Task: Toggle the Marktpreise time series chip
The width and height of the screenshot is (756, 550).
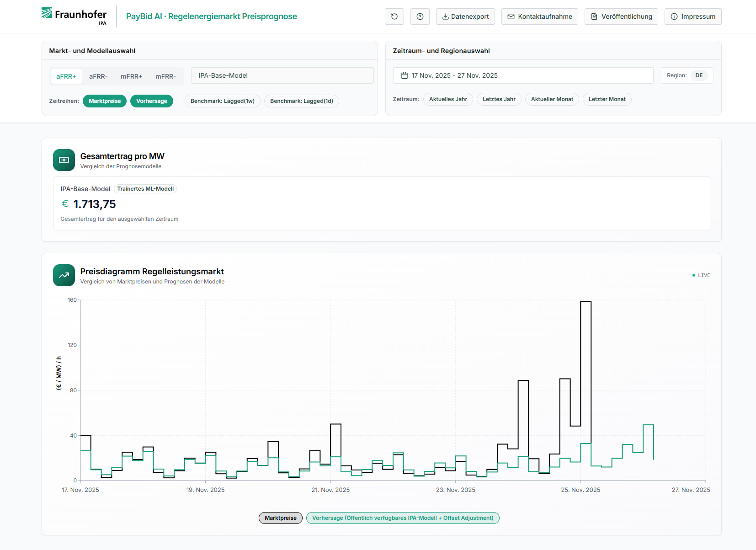Action: 105,101
